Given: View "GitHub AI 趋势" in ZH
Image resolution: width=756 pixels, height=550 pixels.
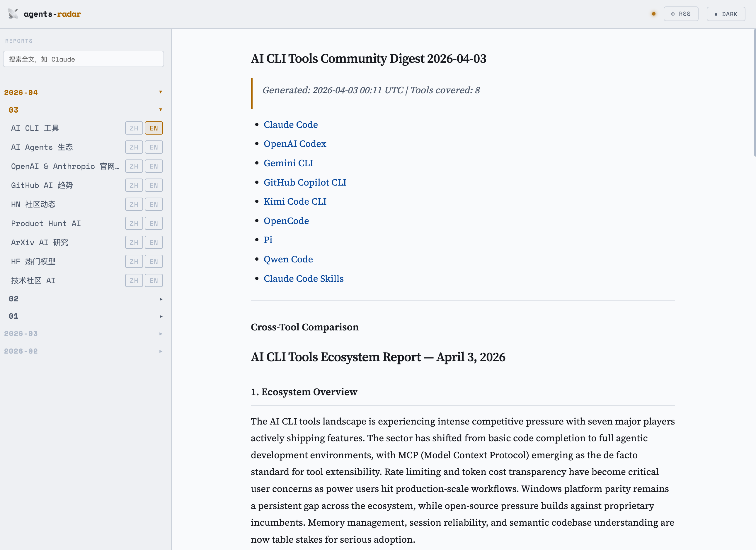Looking at the screenshot, I should 134,185.
